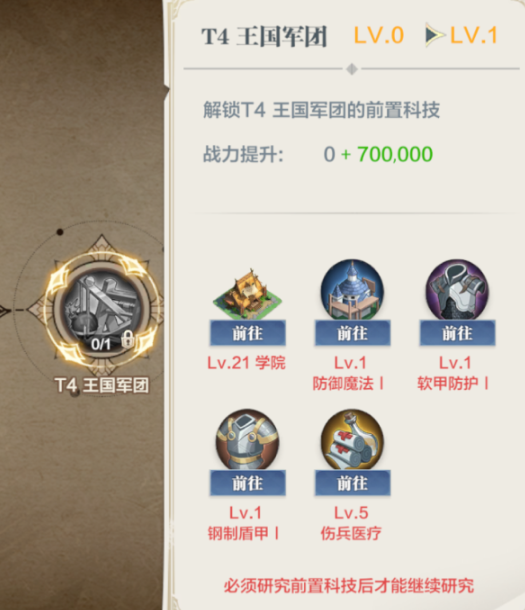This screenshot has width=525, height=610.
Task: Click the LV.1 arrow indicator icon
Action: [434, 35]
